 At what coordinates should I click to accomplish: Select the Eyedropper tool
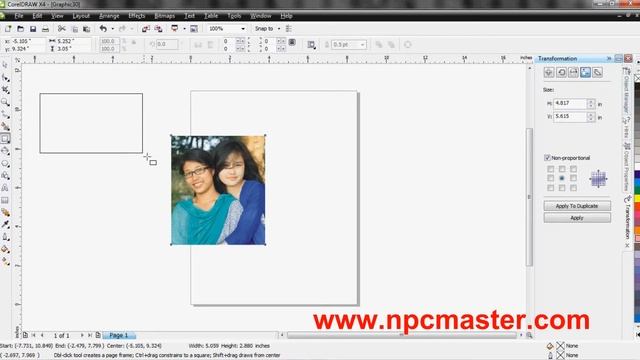coord(5,224)
